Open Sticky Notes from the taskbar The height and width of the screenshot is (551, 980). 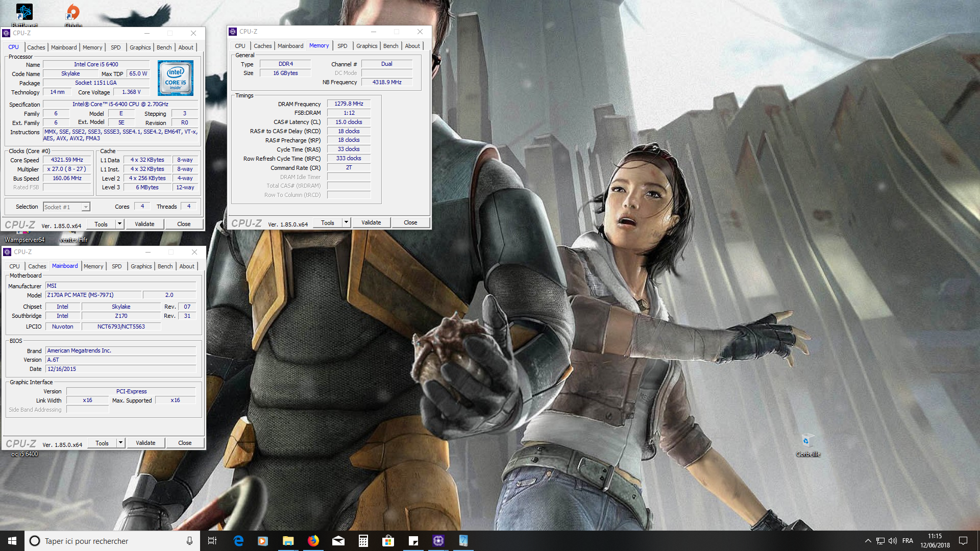(x=413, y=541)
